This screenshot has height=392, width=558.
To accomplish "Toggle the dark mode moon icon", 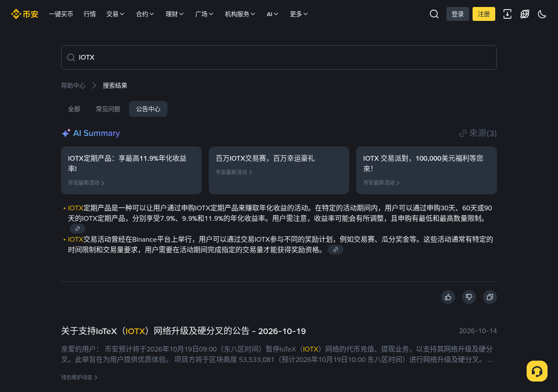I will click(542, 14).
